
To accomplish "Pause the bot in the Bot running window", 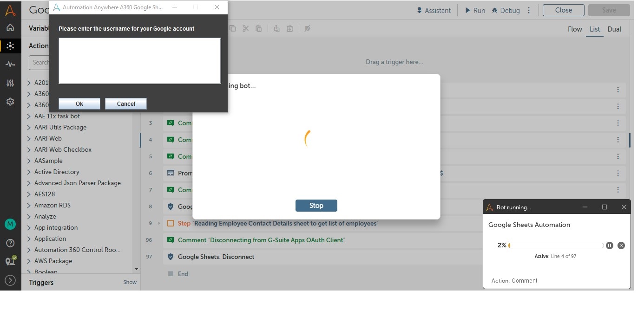I will (x=610, y=246).
